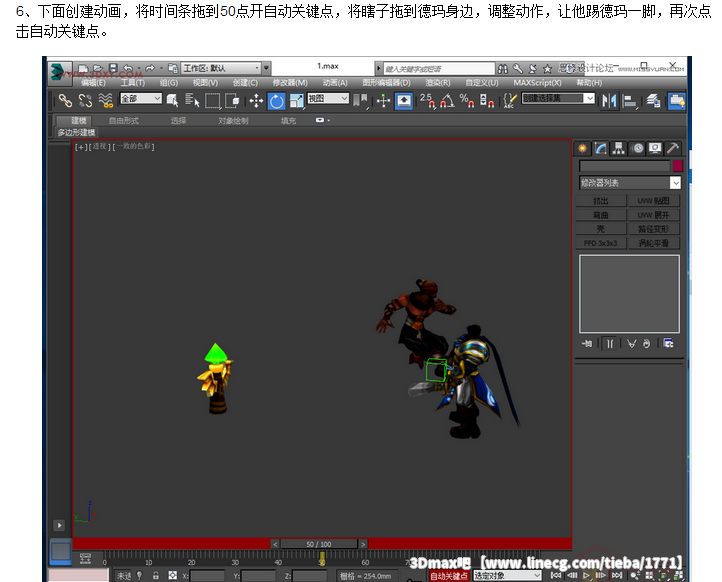Toggle the Ribbon display icon
Screen dimensions: 722x582
677,101
